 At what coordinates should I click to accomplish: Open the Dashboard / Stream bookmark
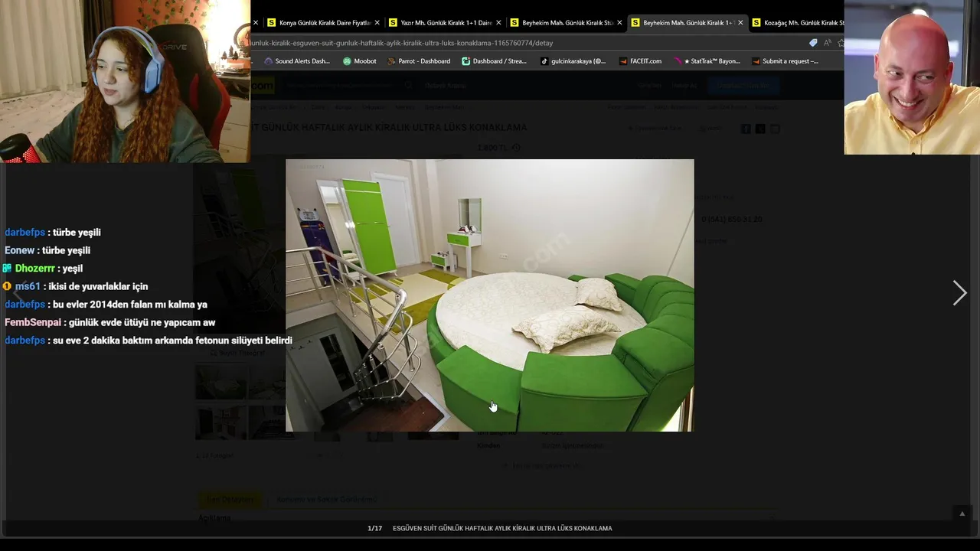[x=495, y=61]
